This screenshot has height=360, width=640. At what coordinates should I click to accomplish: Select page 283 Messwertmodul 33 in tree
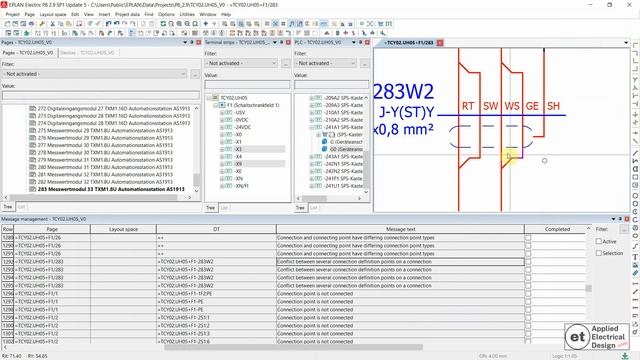coord(111,189)
